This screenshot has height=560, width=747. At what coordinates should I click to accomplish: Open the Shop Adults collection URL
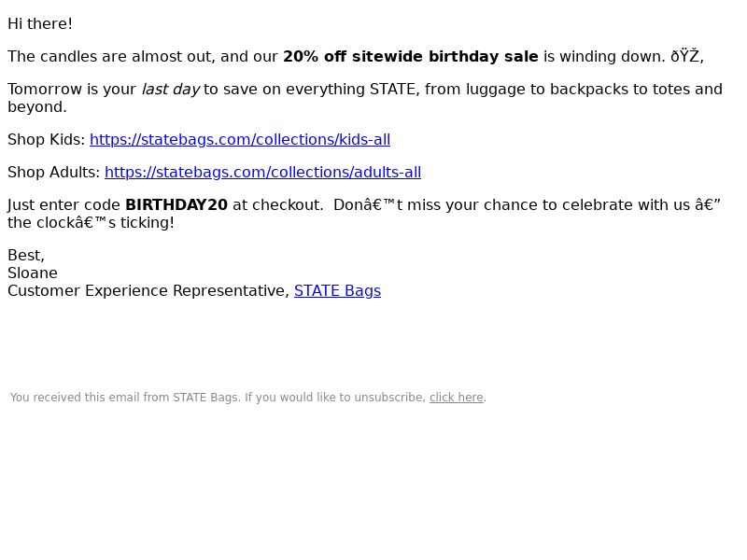pos(262,173)
